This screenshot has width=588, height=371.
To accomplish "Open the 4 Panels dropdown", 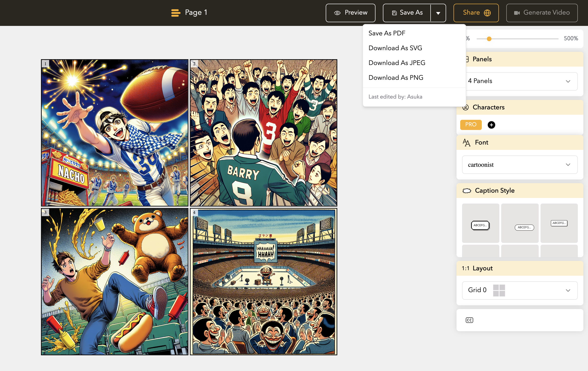I will pyautogui.click(x=520, y=81).
